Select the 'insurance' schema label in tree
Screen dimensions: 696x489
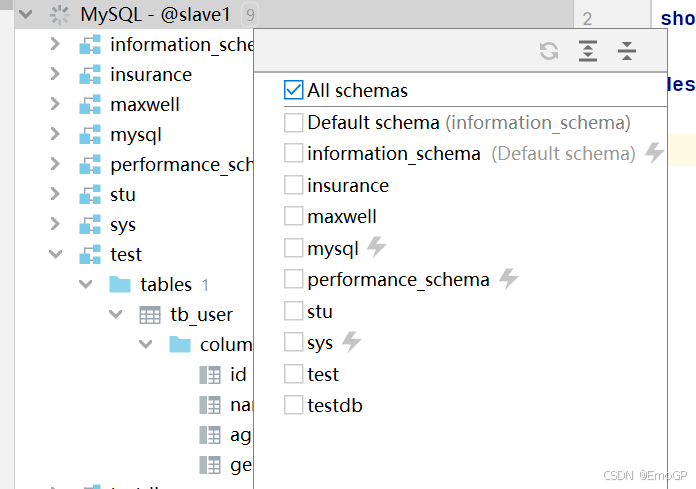(151, 75)
